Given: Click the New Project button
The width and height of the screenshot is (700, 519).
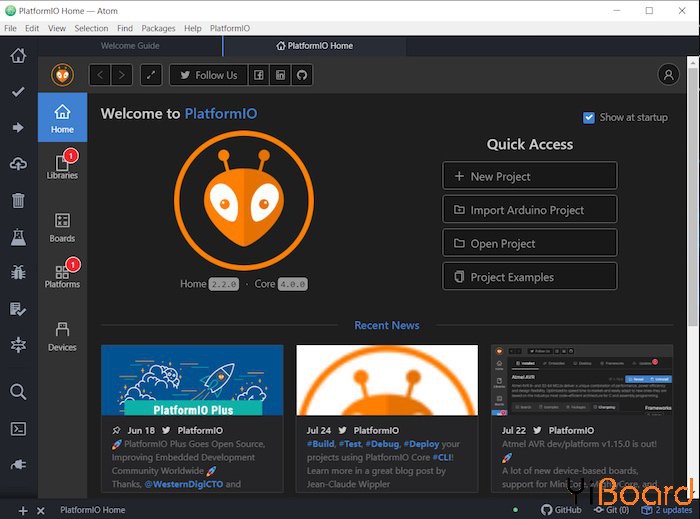Looking at the screenshot, I should point(530,176).
